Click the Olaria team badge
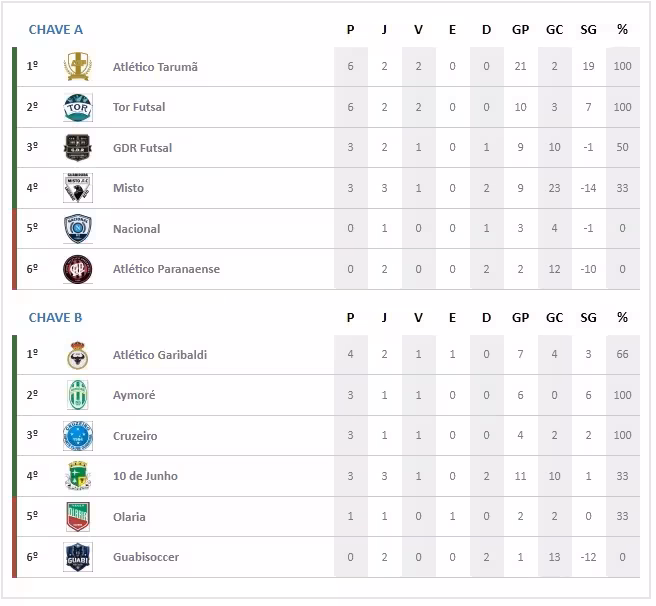This screenshot has height=606, width=656. (x=77, y=517)
